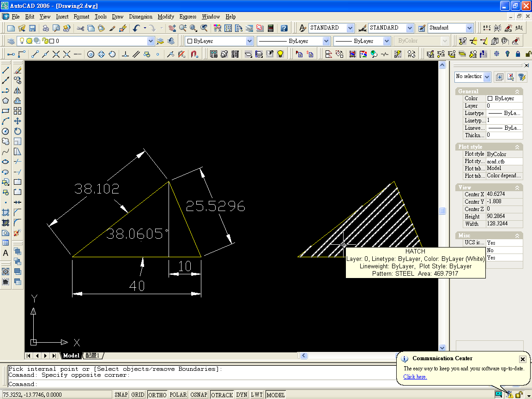Open the File menu
This screenshot has width=532, height=399.
16,17
